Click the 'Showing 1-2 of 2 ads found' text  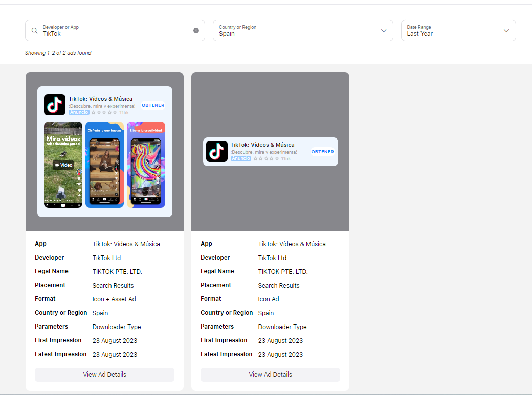coord(58,53)
